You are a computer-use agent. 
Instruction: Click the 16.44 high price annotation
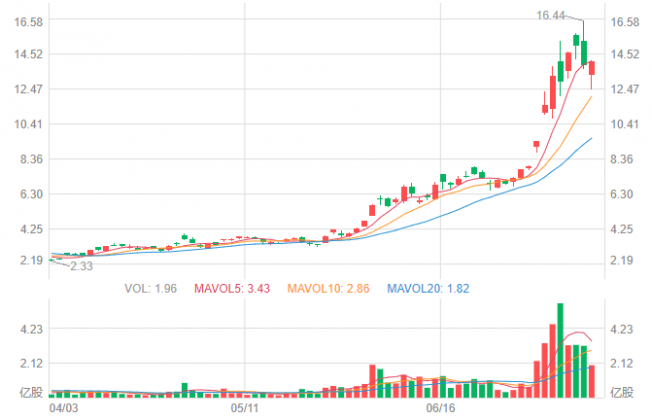coord(551,16)
